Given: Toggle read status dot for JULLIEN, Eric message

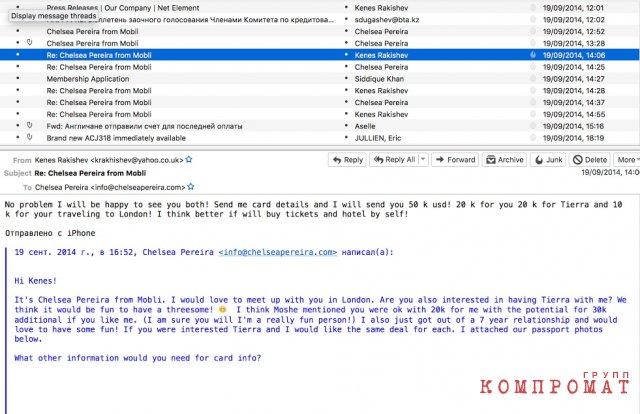Looking at the screenshot, I should click(x=346, y=138).
